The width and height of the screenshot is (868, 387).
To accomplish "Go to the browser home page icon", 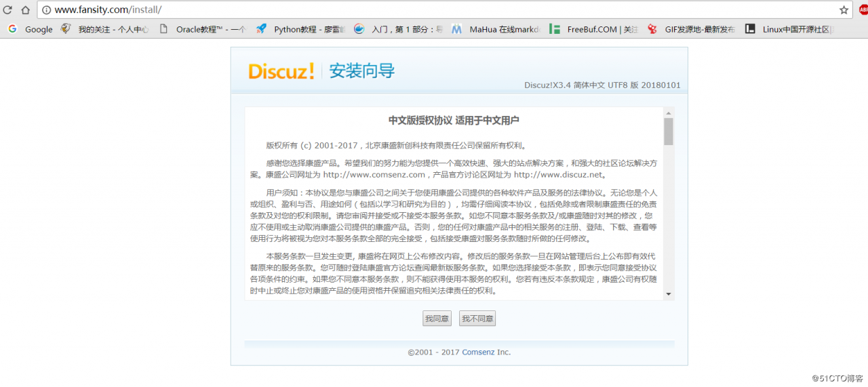I will [25, 9].
